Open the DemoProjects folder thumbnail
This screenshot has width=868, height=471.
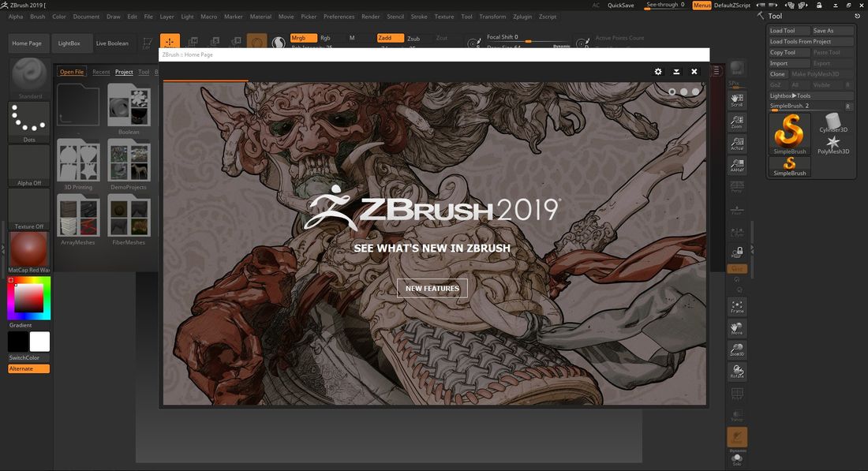(x=129, y=160)
